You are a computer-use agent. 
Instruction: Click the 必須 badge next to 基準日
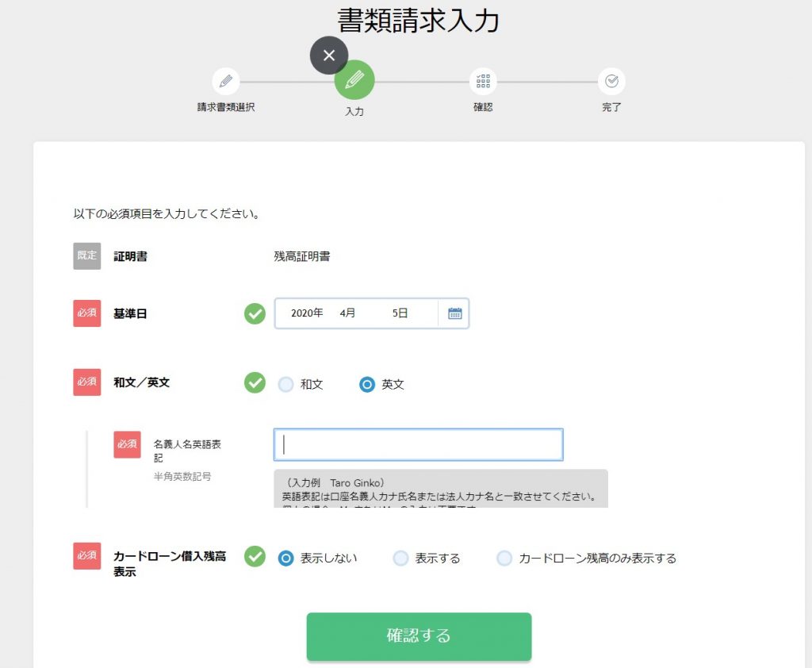click(x=87, y=313)
